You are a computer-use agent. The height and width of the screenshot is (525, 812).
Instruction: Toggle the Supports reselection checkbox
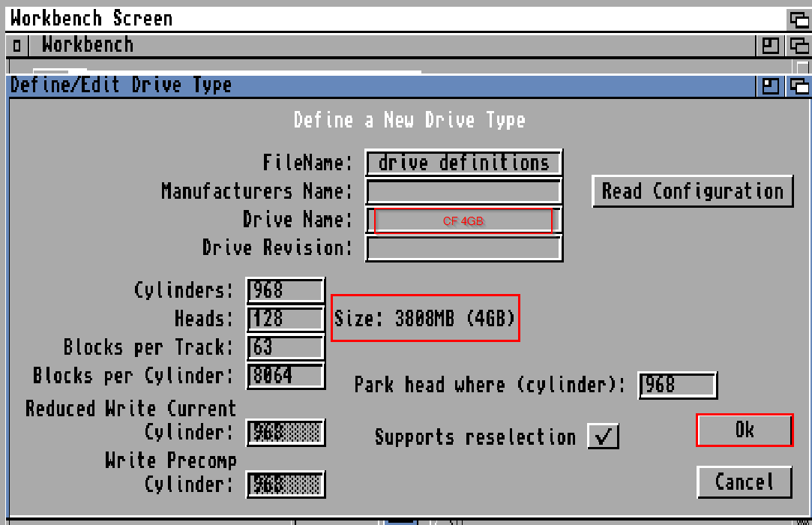pyautogui.click(x=603, y=436)
